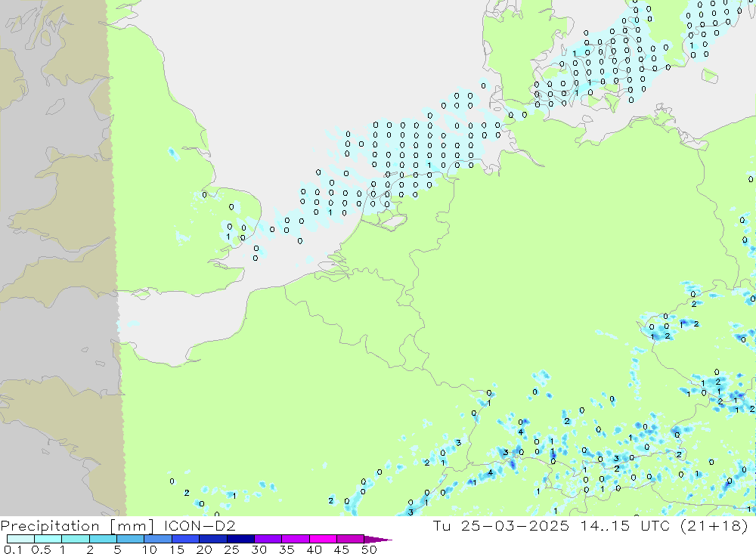Click the '50' legend value label

click(369, 549)
